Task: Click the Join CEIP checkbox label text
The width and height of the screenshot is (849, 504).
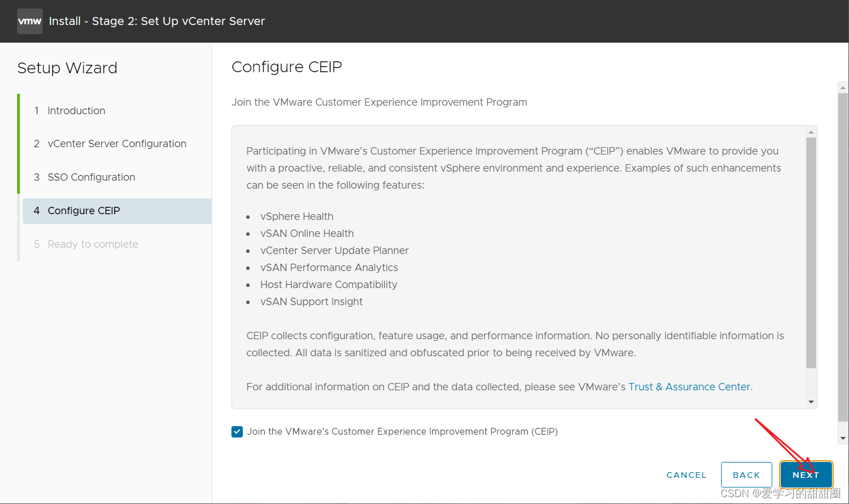Action: (402, 432)
